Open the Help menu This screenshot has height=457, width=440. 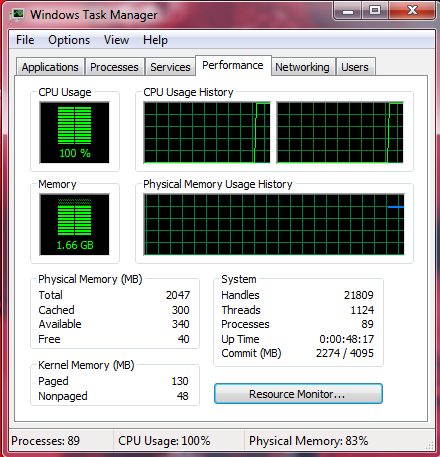click(155, 40)
